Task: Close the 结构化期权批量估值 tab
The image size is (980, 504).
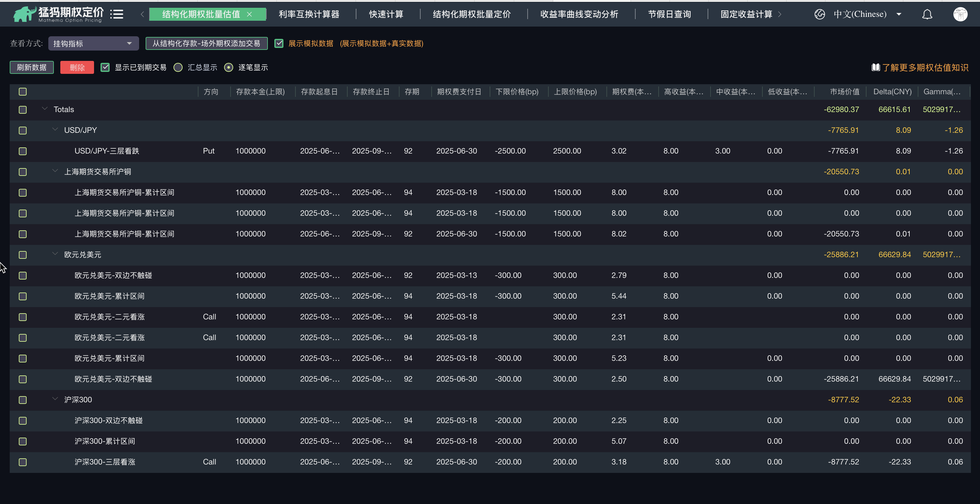Action: pyautogui.click(x=250, y=15)
